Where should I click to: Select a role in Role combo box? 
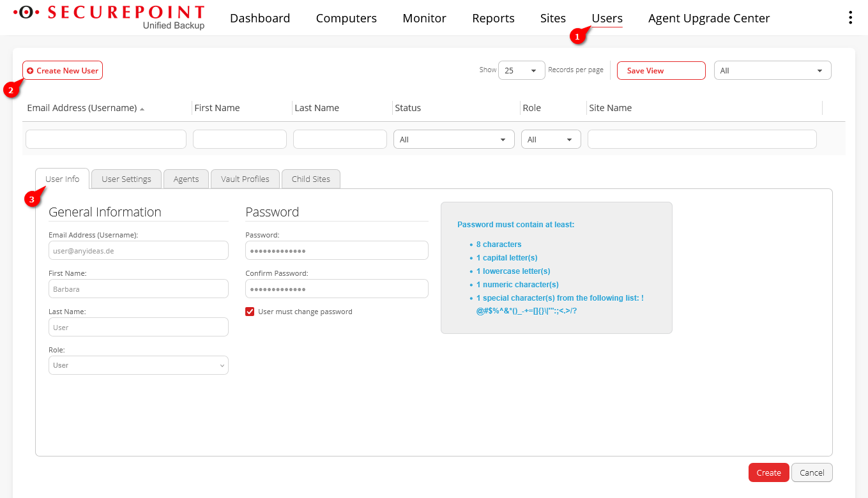(138, 365)
